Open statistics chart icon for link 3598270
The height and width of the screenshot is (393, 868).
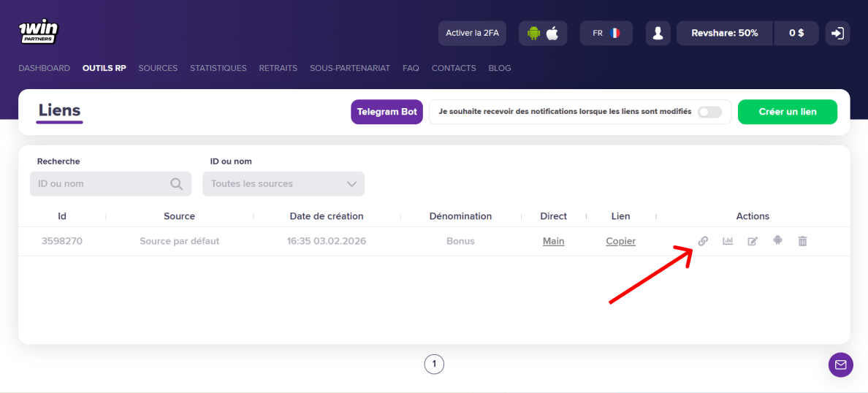728,241
